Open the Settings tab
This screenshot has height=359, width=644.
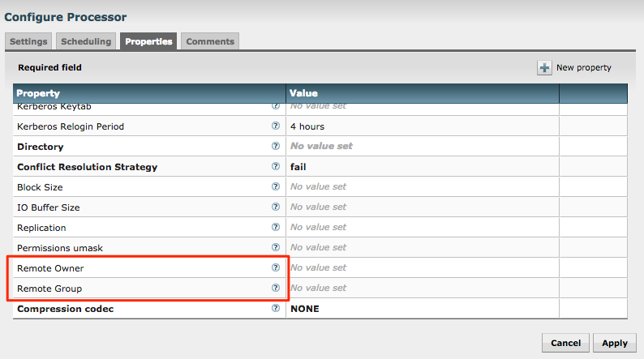(29, 41)
